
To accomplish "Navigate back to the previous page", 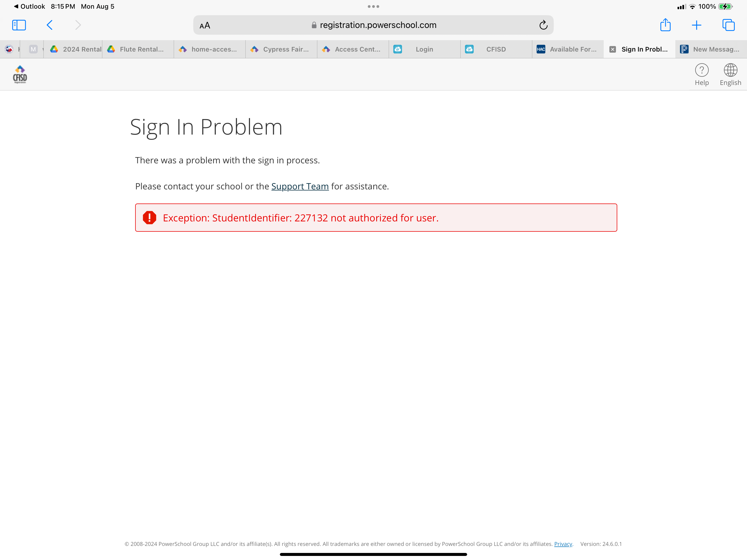I will pyautogui.click(x=49, y=25).
